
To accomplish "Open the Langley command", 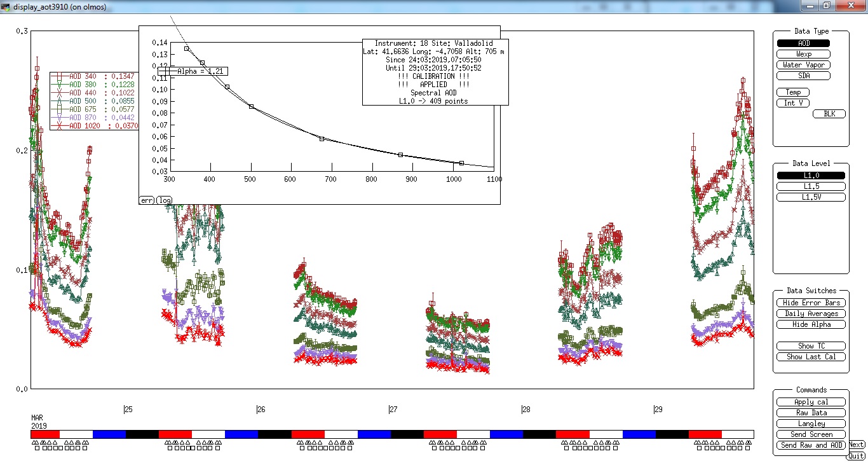I will tap(811, 424).
